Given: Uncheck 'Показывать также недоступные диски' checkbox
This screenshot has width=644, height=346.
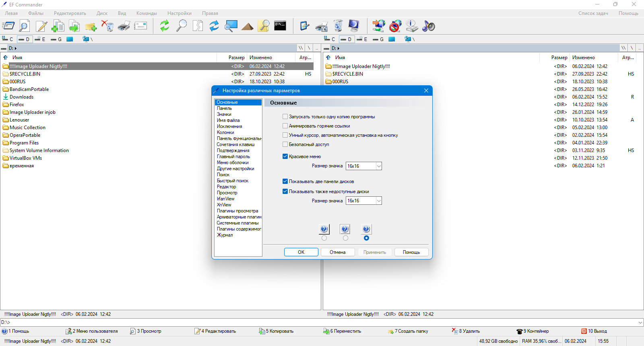Looking at the screenshot, I should (x=285, y=192).
